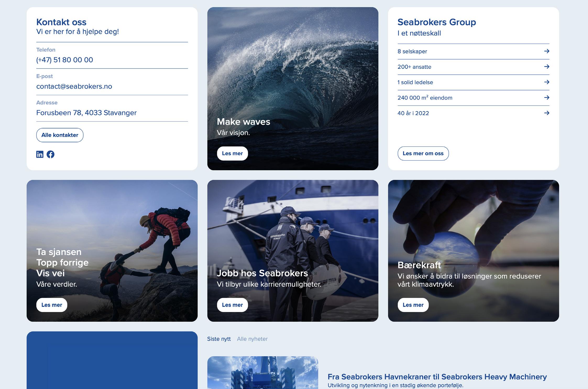Click the arrow beside 1 solid ledelse
The width and height of the screenshot is (588, 389).
[x=546, y=82]
